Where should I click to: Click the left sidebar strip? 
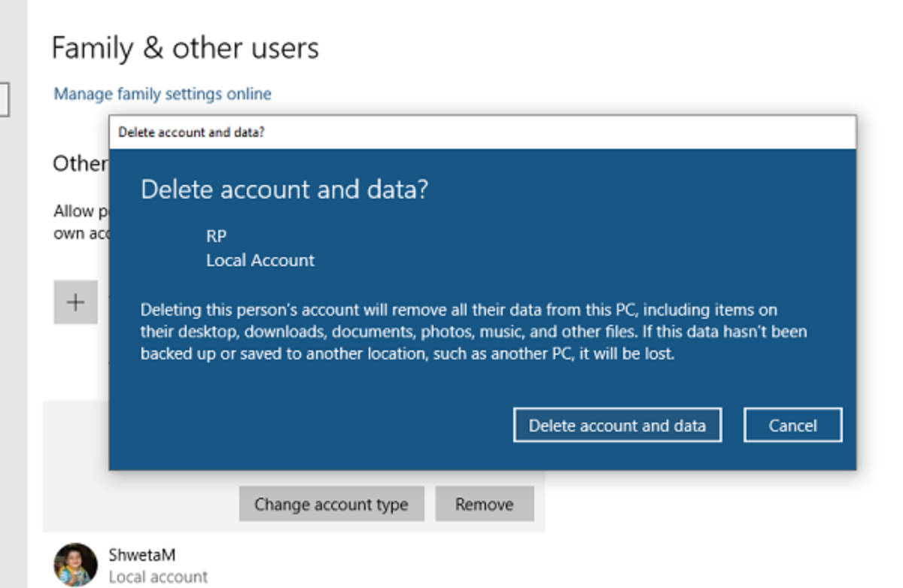pyautogui.click(x=13, y=338)
